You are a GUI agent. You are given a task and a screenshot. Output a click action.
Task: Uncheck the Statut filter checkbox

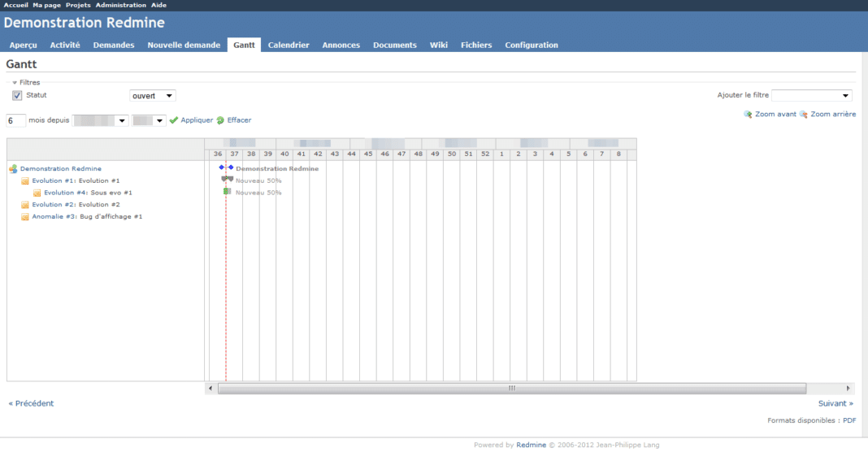17,95
